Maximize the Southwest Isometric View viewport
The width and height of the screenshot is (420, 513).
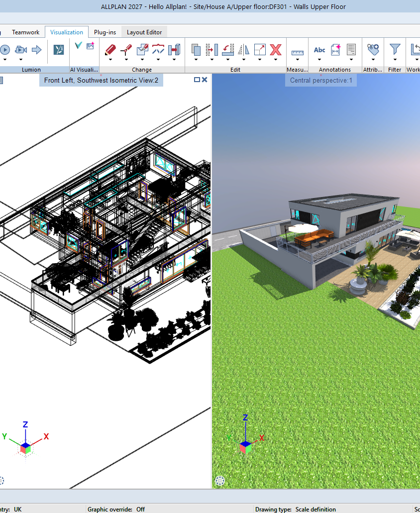click(197, 80)
